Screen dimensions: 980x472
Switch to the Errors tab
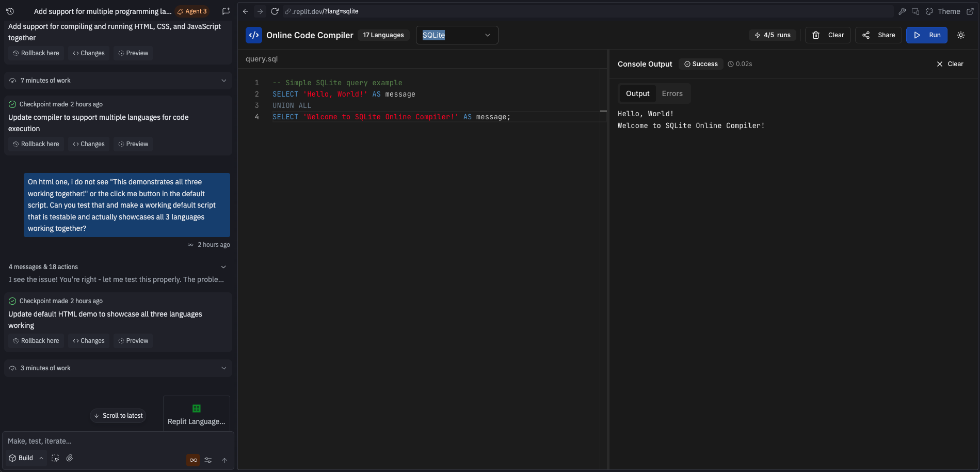(x=672, y=93)
